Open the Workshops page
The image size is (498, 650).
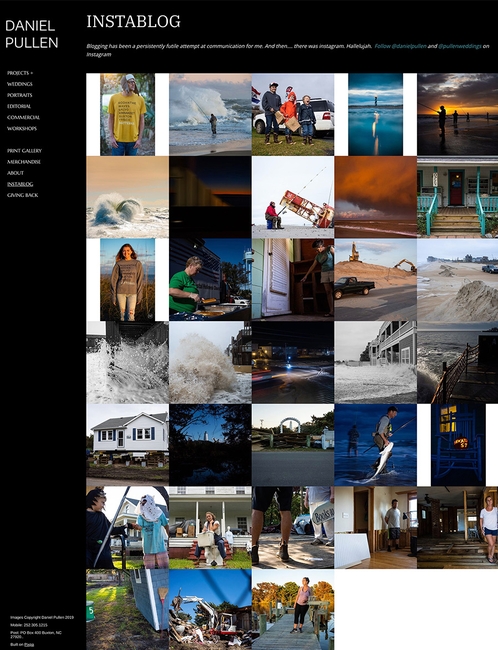click(22, 129)
